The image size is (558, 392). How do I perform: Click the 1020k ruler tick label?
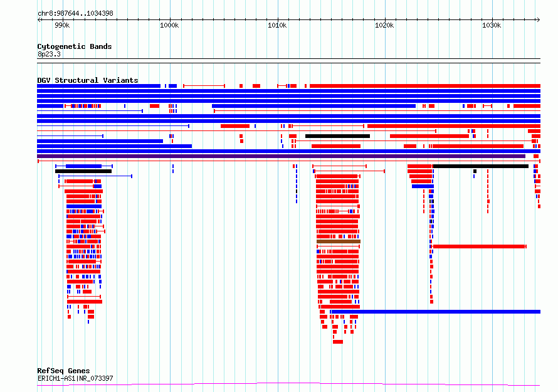coord(385,25)
